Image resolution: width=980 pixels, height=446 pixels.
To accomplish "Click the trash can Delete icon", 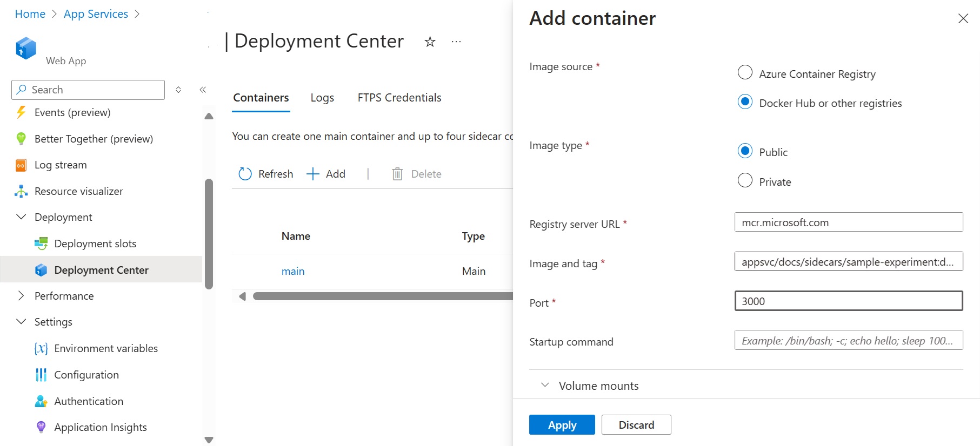I will pyautogui.click(x=397, y=174).
